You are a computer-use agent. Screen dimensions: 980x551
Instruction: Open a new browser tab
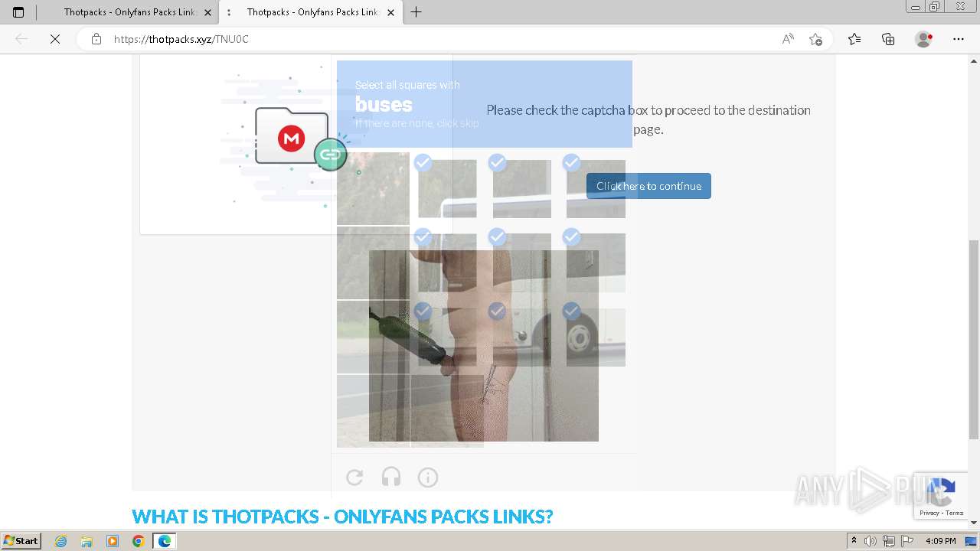[416, 12]
